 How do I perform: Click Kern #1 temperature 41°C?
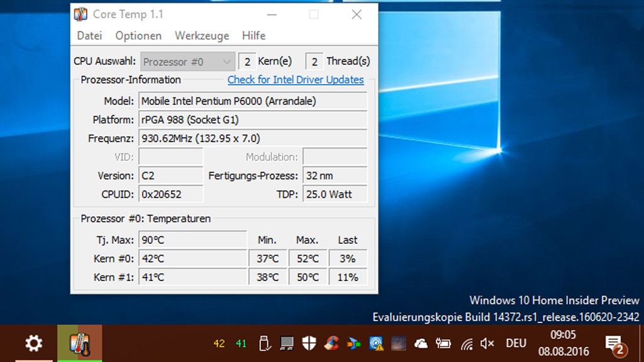[192, 277]
